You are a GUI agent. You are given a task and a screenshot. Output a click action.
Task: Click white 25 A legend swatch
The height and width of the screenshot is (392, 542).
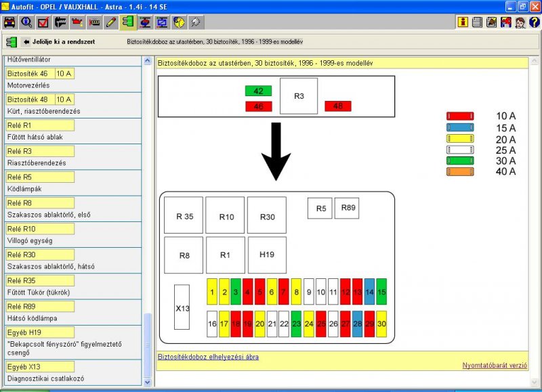point(460,150)
